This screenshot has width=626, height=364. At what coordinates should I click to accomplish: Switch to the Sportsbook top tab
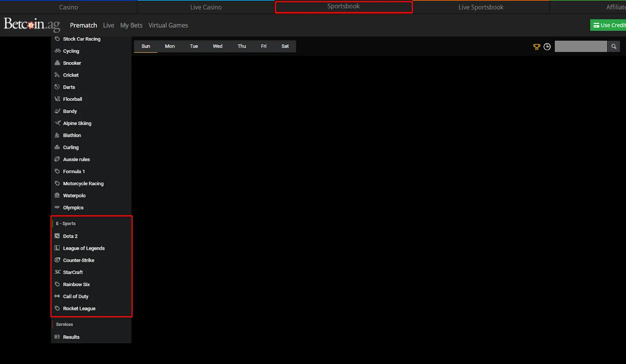coord(344,7)
